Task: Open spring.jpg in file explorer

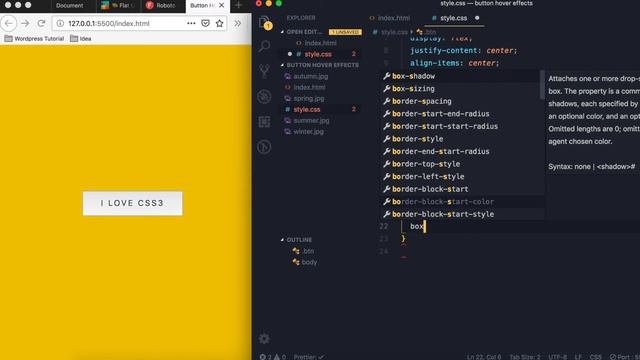Action: click(304, 98)
